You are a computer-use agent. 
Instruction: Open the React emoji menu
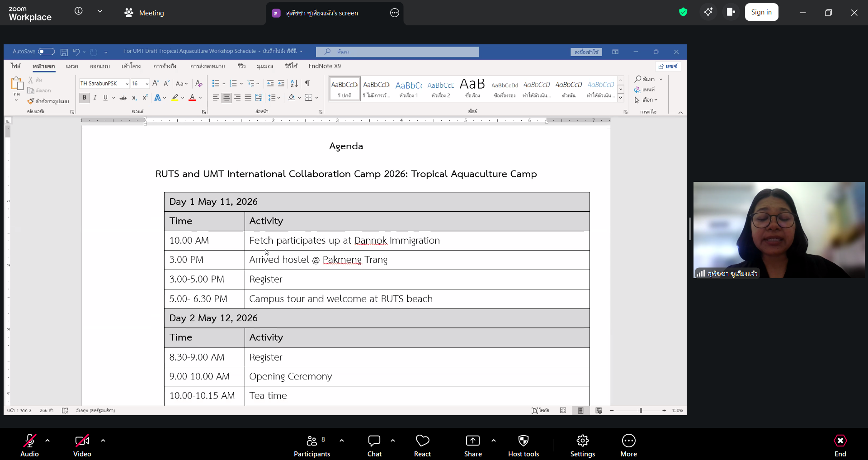pos(422,446)
